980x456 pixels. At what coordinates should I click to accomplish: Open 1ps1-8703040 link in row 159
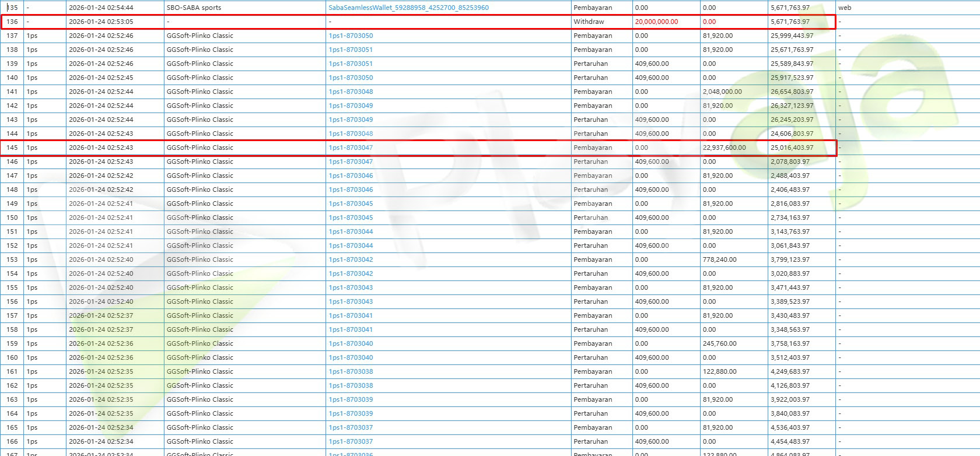click(x=351, y=343)
